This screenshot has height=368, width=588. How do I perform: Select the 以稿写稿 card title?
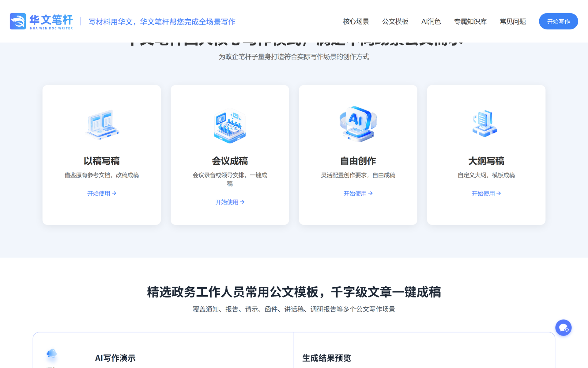pos(102,161)
